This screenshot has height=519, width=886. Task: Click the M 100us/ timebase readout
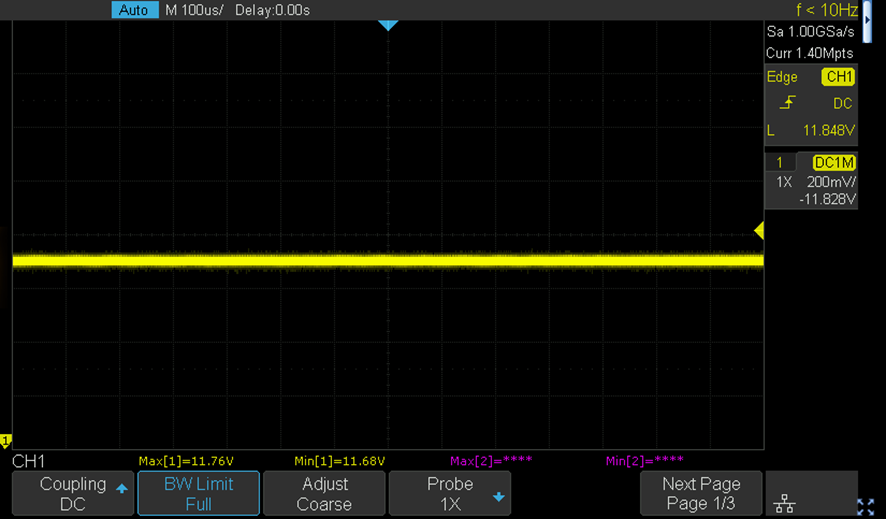coord(194,10)
